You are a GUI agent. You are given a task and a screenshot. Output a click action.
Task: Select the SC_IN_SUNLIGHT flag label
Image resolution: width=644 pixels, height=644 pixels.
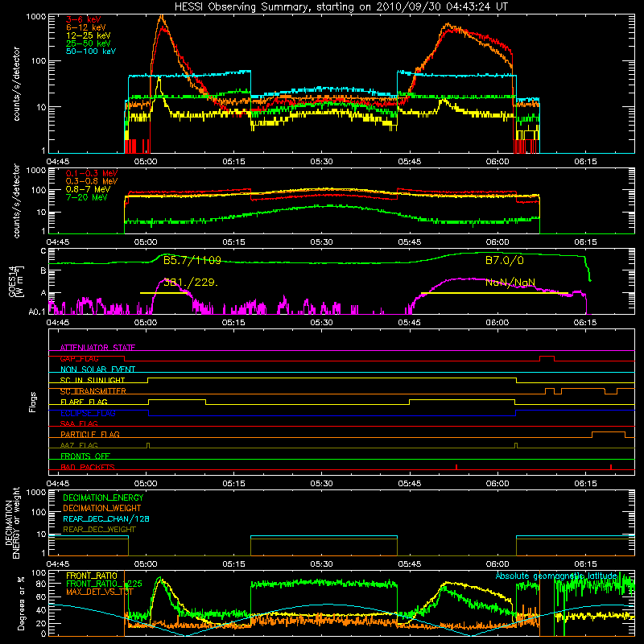[x=93, y=380]
